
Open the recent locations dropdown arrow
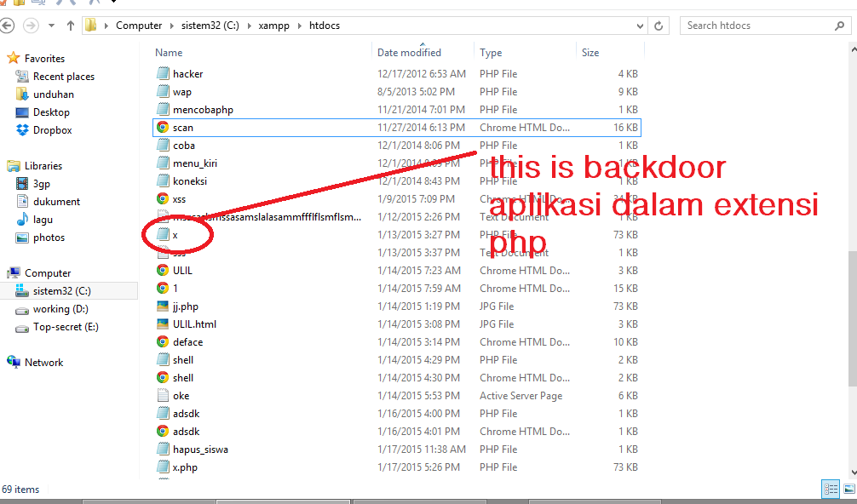51,26
